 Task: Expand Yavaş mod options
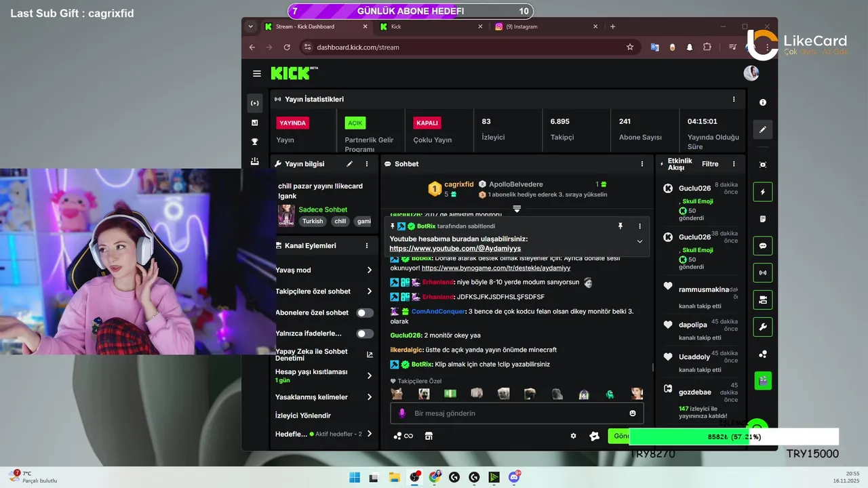pos(370,270)
